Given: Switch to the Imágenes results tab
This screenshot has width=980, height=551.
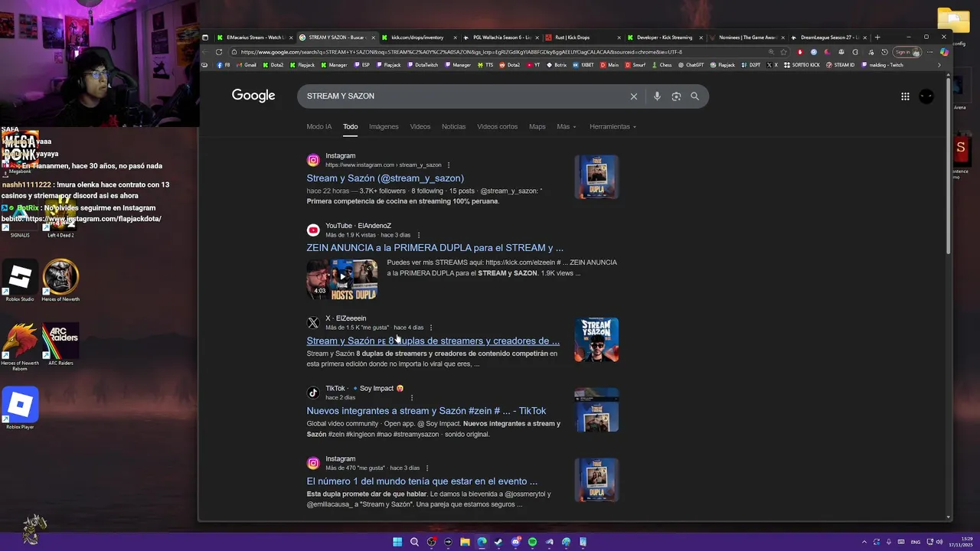Looking at the screenshot, I should coord(384,126).
